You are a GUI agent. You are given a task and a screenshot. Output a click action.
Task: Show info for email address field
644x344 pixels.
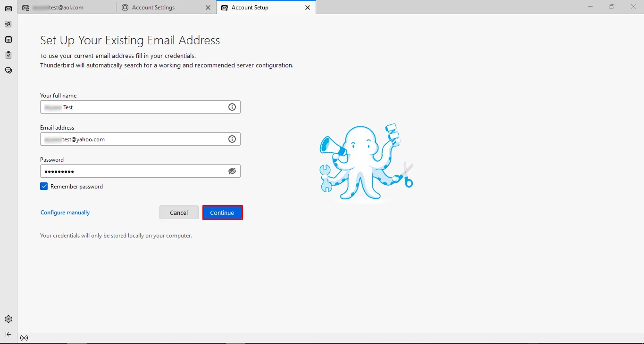point(232,139)
